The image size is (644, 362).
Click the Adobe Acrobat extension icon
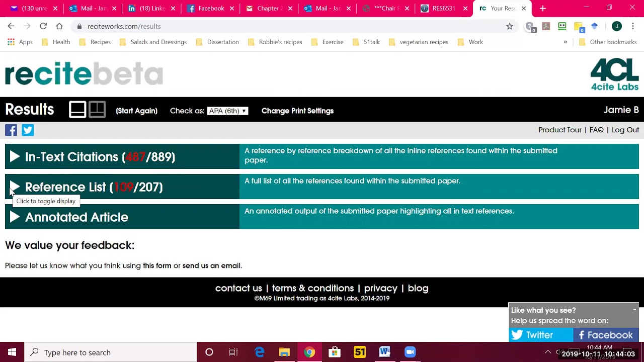(x=546, y=26)
